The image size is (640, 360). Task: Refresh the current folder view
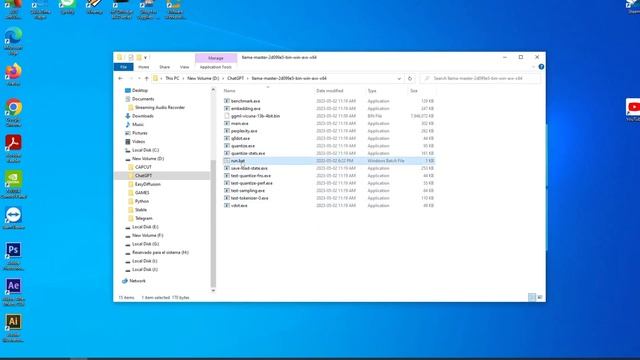click(410, 78)
